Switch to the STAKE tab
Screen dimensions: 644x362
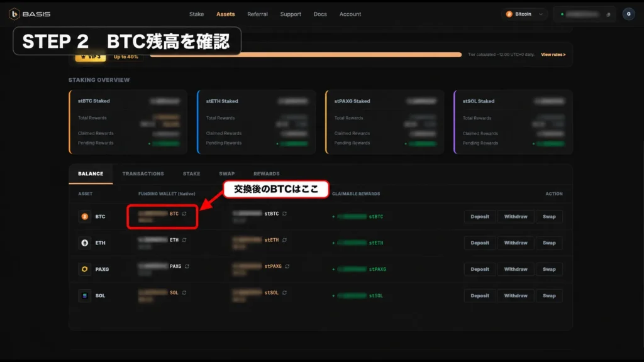click(x=191, y=173)
